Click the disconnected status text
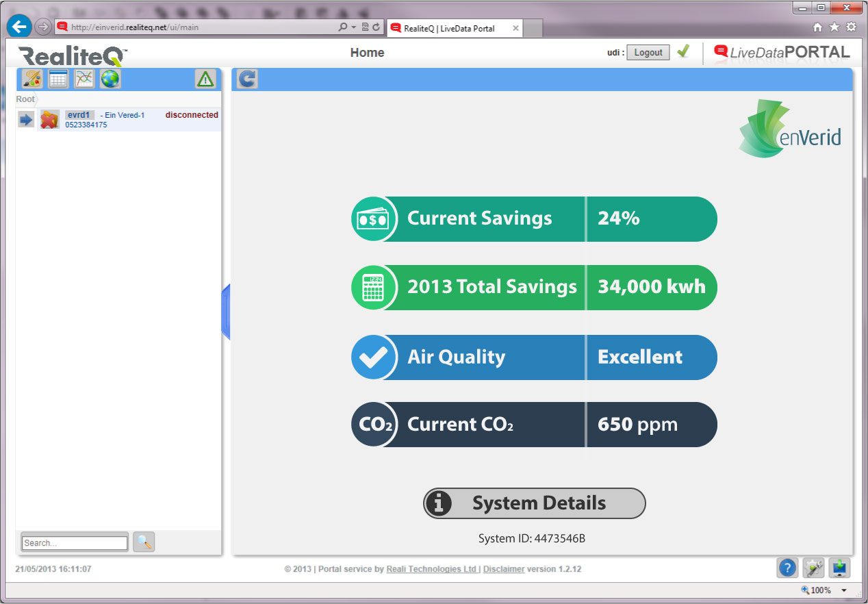This screenshot has height=604, width=868. click(192, 115)
